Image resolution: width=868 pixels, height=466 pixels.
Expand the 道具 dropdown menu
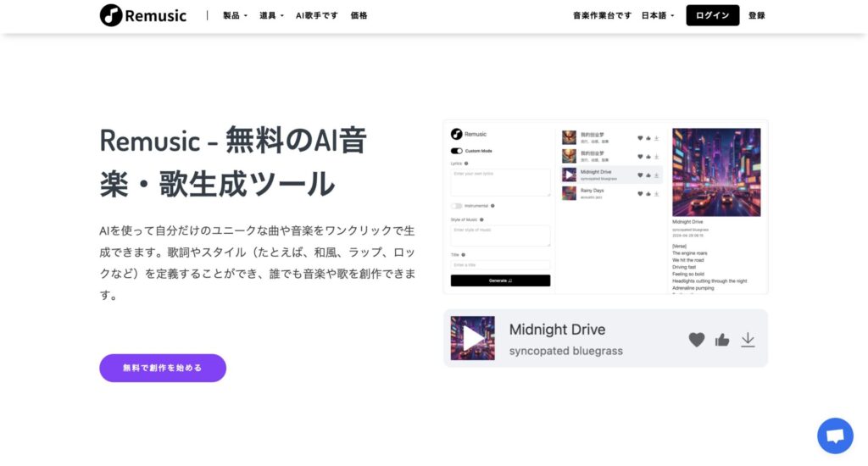tap(271, 15)
